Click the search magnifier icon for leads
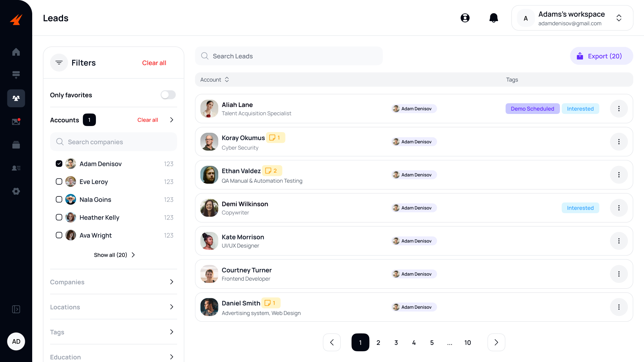 click(x=204, y=56)
